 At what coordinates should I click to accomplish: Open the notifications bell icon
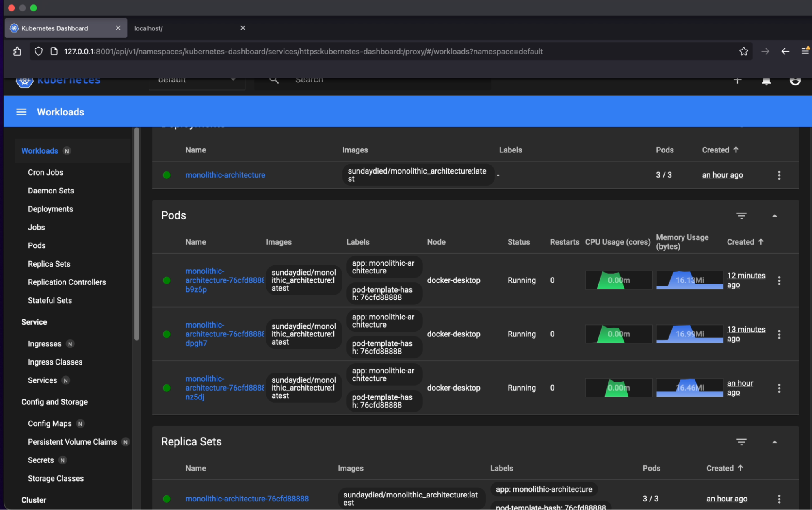tap(767, 81)
